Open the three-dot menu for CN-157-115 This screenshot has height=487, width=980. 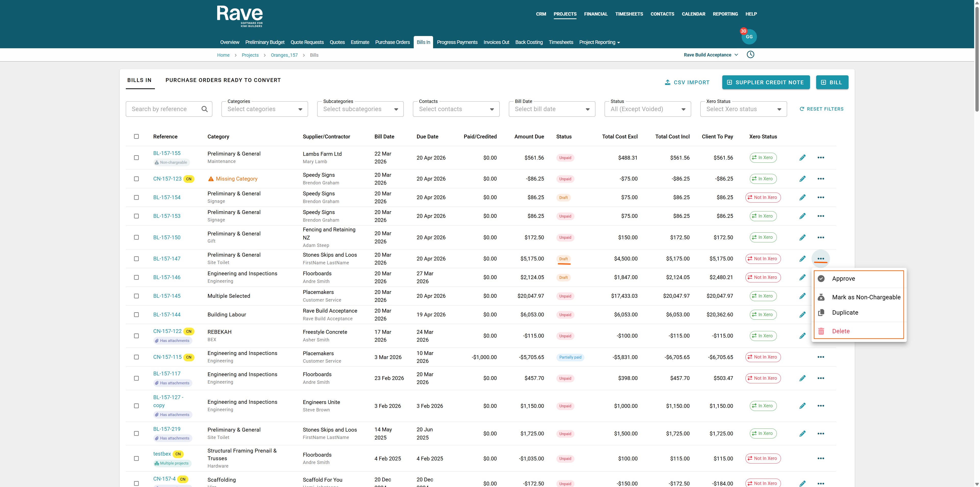click(x=820, y=357)
